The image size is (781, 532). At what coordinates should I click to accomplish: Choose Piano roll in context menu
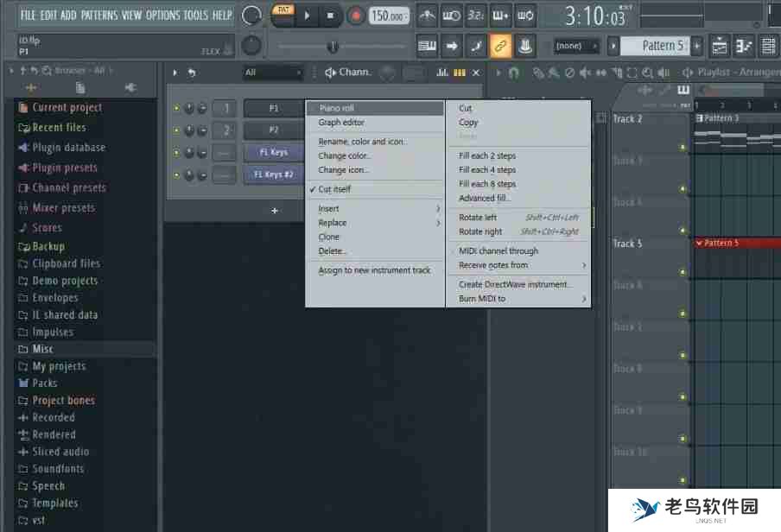tap(375, 108)
